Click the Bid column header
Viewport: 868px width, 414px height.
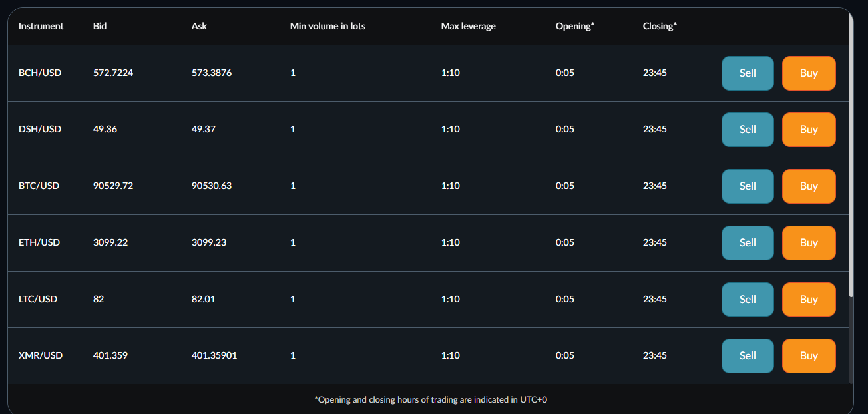(x=100, y=26)
